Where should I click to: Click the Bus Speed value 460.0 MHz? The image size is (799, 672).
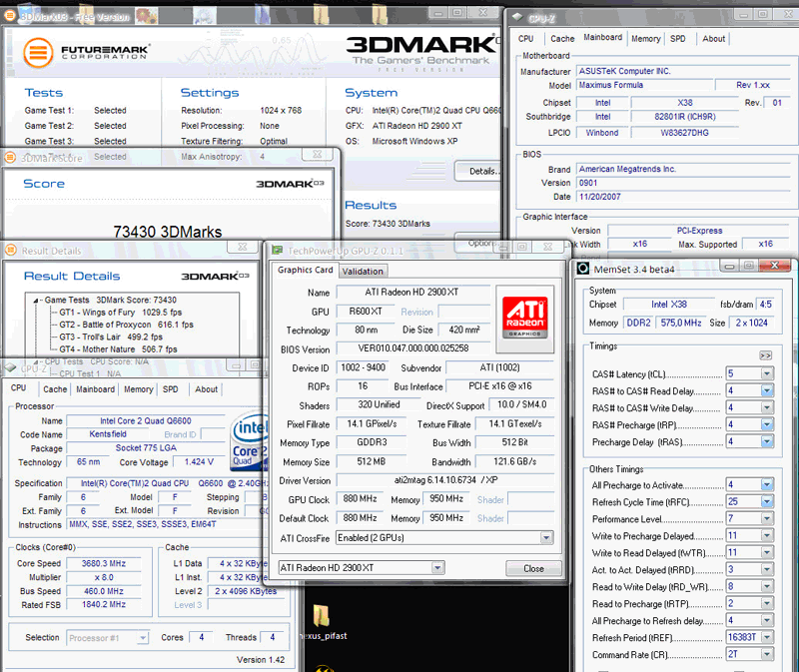tap(104, 591)
